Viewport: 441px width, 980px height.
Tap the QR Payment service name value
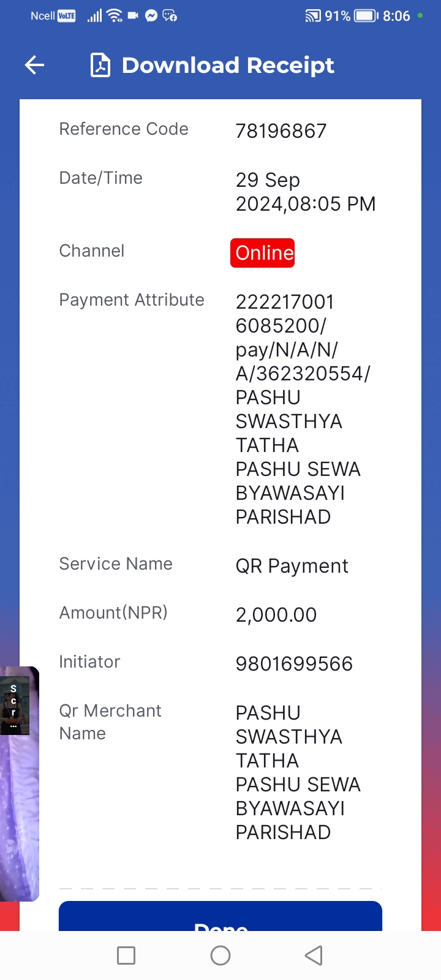[292, 567]
